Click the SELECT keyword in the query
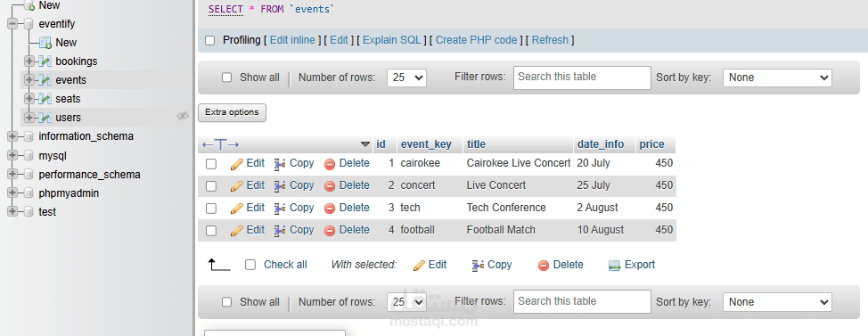Image resolution: width=868 pixels, height=336 pixels. (x=225, y=10)
